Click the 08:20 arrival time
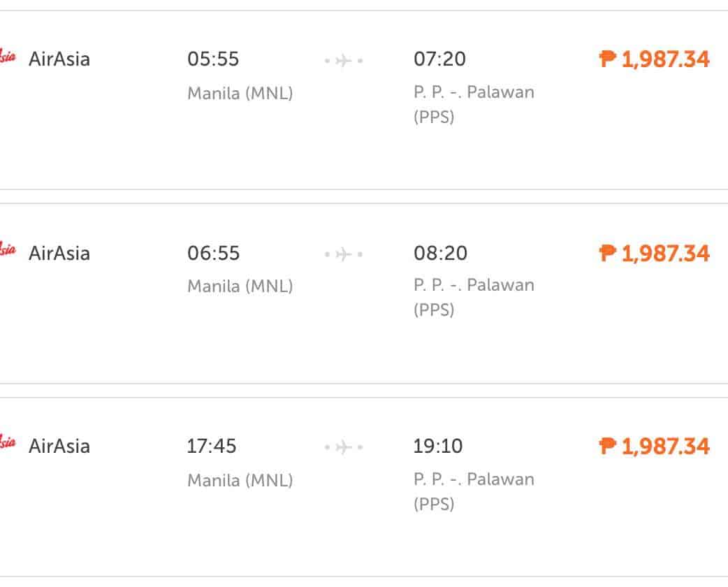The width and height of the screenshot is (728, 587). [440, 253]
